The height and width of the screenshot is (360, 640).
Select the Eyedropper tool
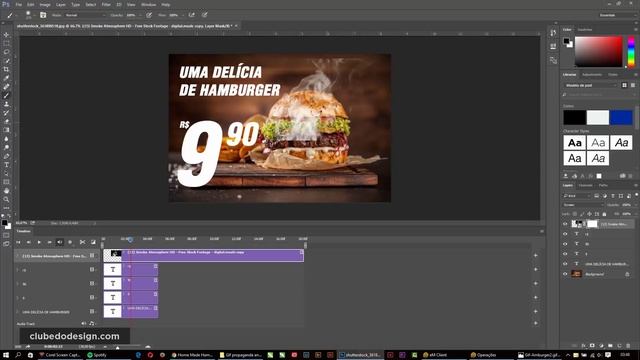pos(6,78)
